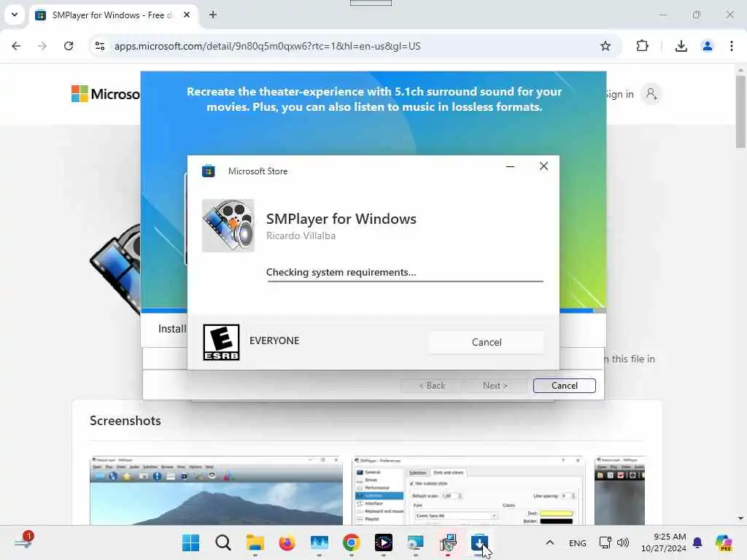Viewport: 747px width, 560px height.
Task: Click the SMPlayer app icon in dialog
Action: pyautogui.click(x=228, y=225)
